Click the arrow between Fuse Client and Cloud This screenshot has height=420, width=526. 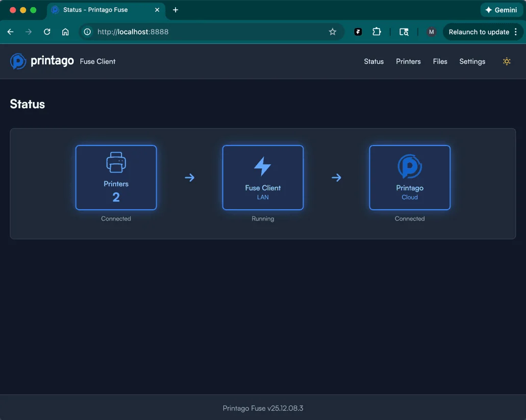336,178
